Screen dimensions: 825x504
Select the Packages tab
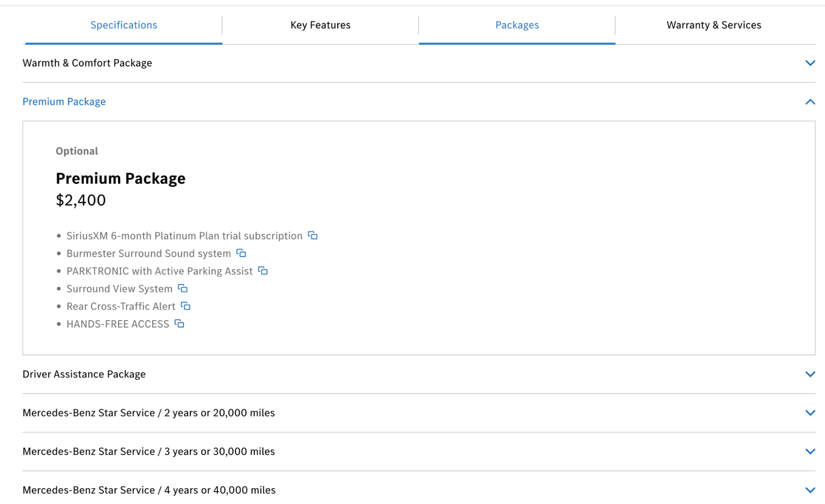[x=517, y=25]
